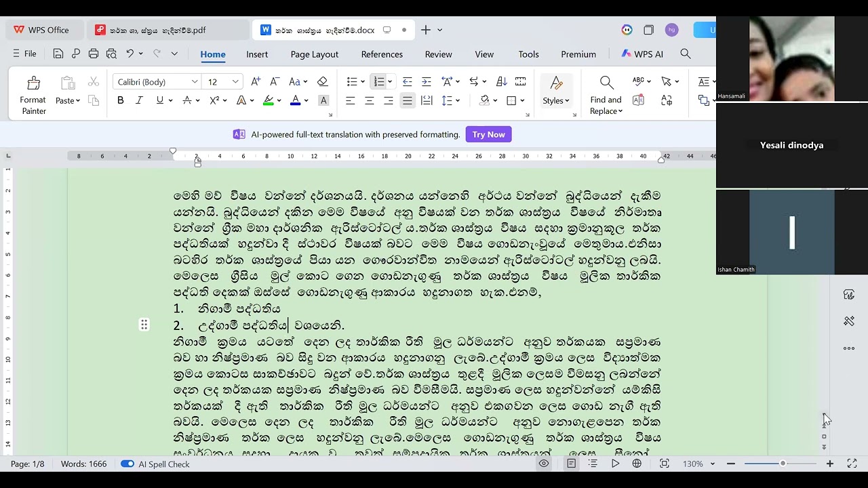
Task: Enter full screen via status bar icon
Action: [852, 464]
